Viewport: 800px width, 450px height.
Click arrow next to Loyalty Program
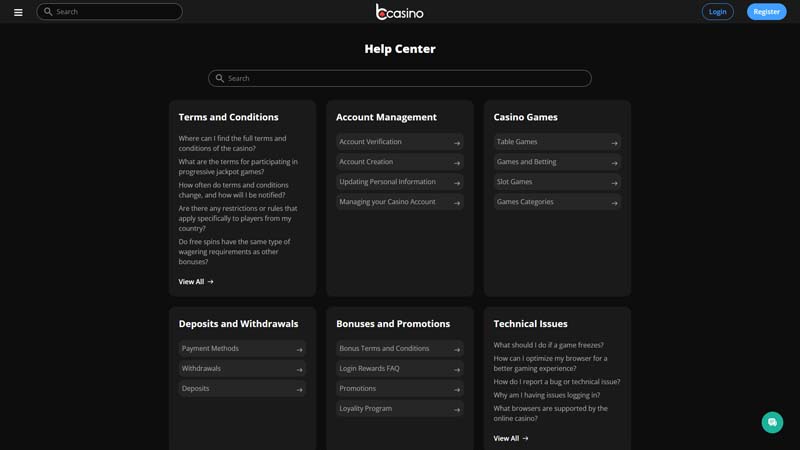[x=457, y=410]
